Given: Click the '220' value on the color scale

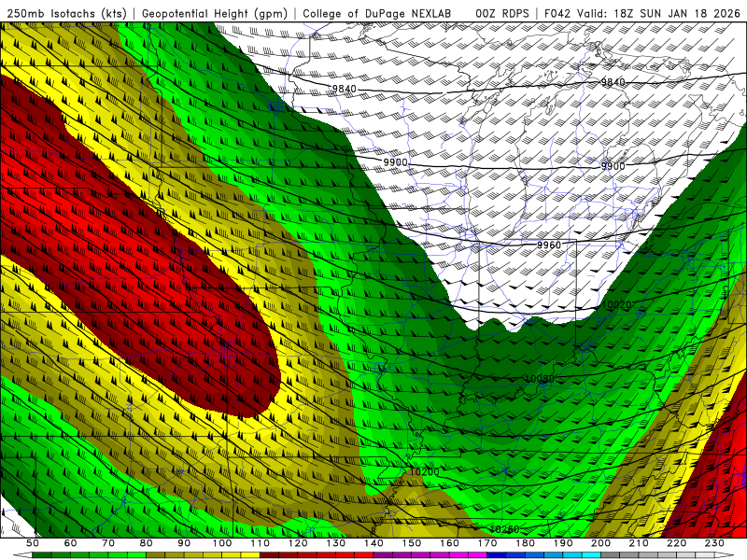Looking at the screenshot, I should 676,543.
